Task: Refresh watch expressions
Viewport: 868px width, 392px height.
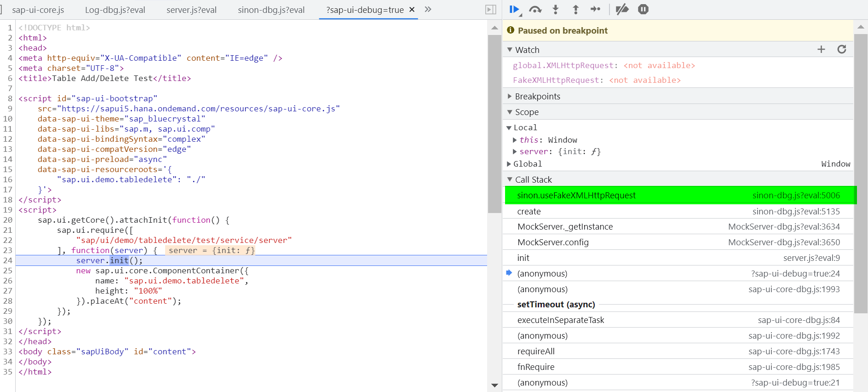Action: 842,49
